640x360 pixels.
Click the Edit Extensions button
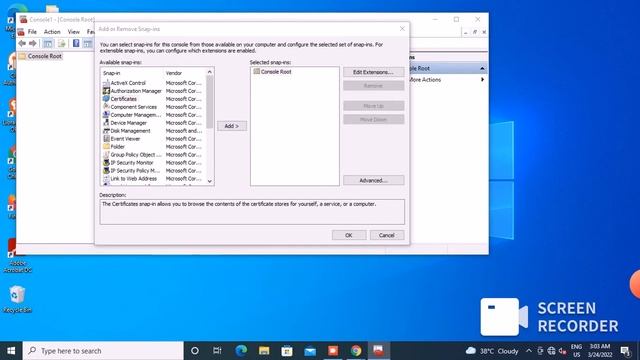pos(373,72)
